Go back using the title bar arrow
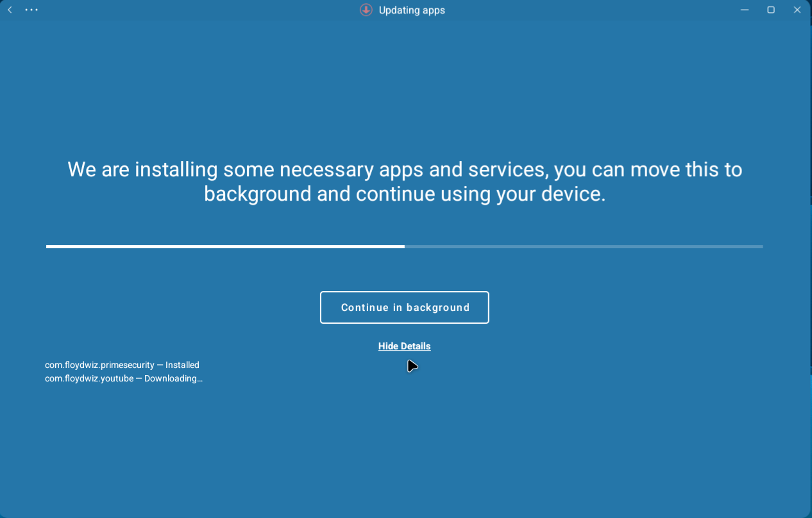 [x=10, y=10]
